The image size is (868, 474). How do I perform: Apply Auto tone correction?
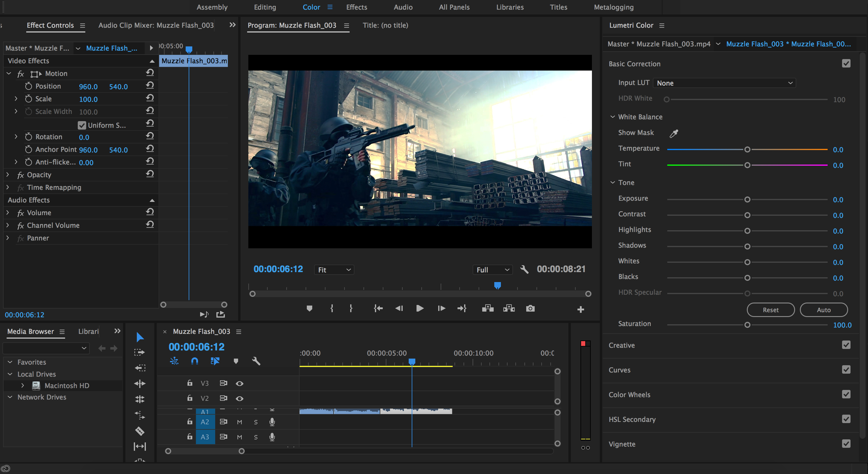[x=824, y=309]
